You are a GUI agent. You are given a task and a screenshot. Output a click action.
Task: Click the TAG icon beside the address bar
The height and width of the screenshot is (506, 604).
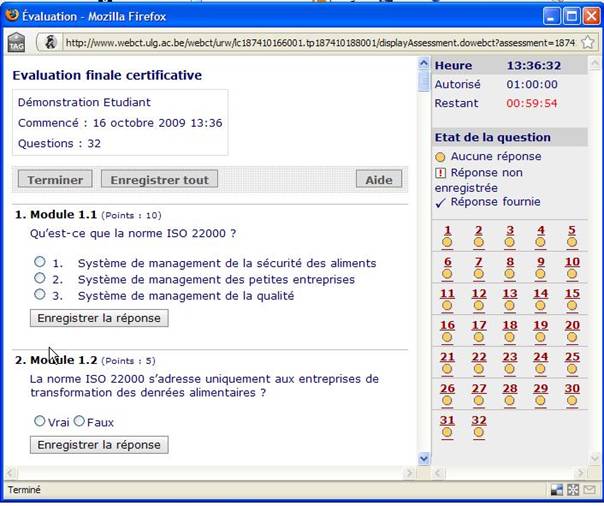click(x=16, y=42)
